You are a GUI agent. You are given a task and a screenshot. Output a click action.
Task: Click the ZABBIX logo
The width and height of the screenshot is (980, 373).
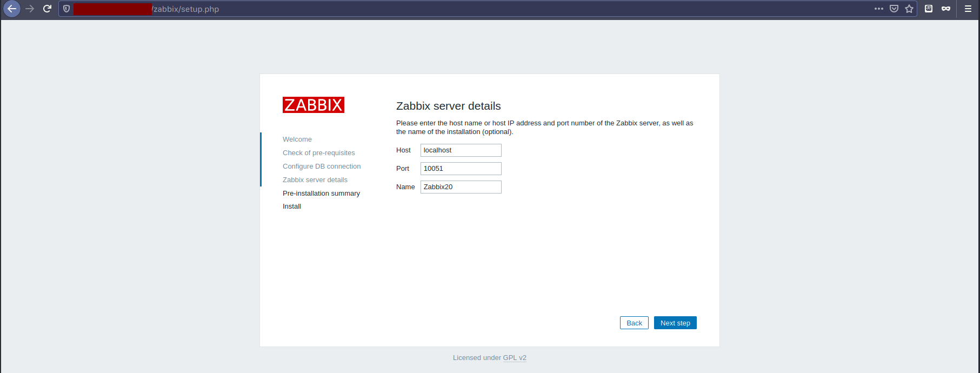pos(314,105)
